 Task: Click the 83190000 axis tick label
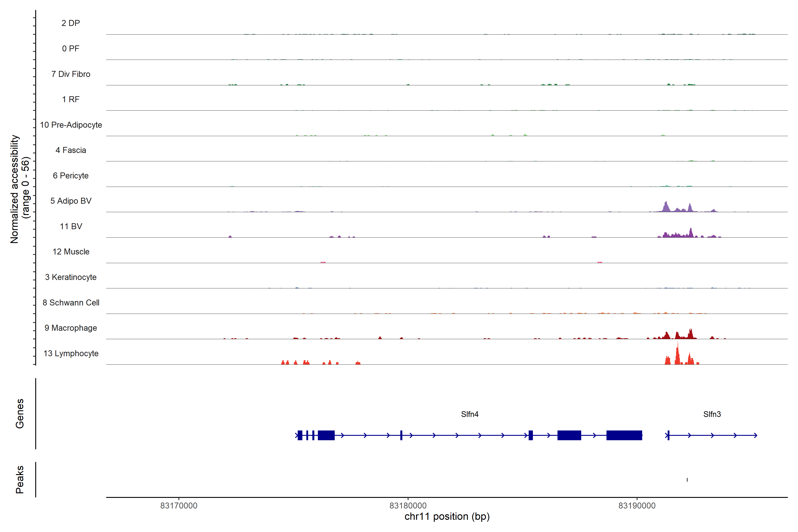click(x=637, y=506)
